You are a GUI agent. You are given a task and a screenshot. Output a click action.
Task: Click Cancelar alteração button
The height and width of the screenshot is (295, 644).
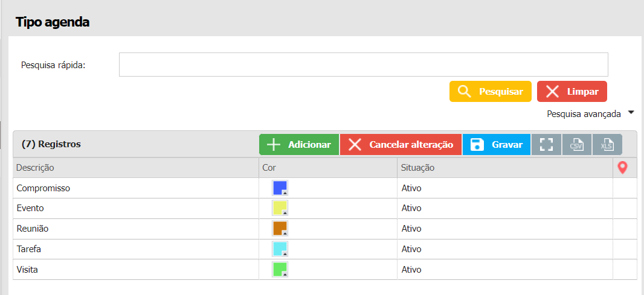click(401, 145)
